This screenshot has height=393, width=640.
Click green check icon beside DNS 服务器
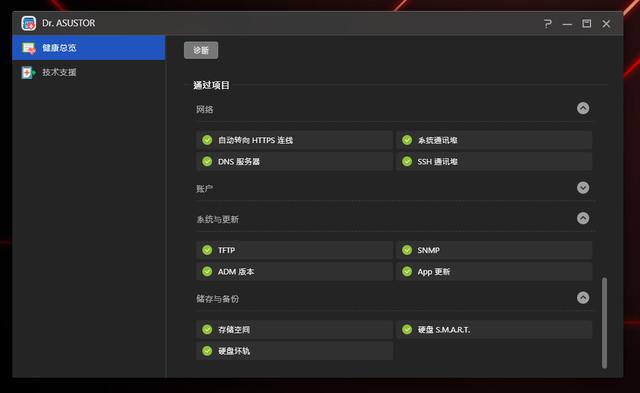(x=207, y=161)
